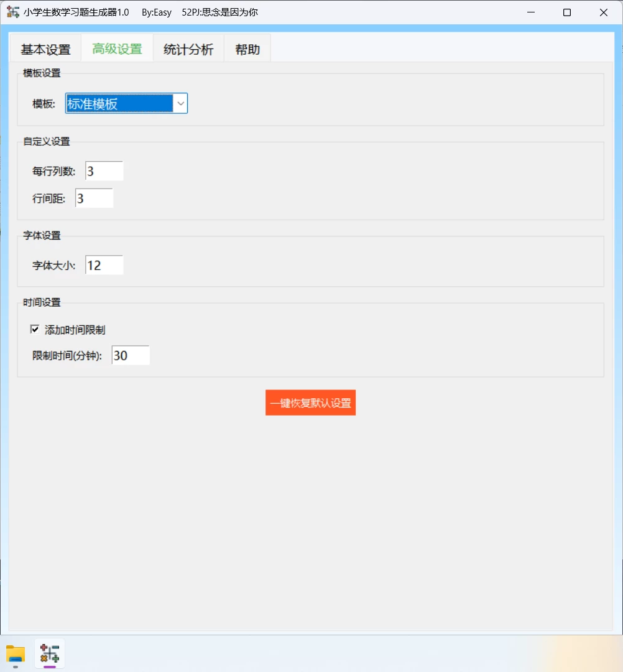Click the 字体设置 group title
This screenshot has height=672, width=623.
point(42,235)
